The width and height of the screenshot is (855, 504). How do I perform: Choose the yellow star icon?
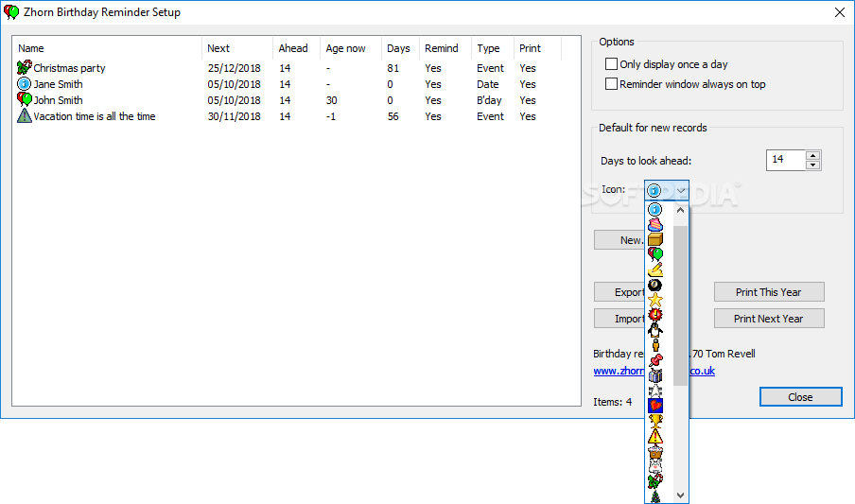pyautogui.click(x=654, y=300)
